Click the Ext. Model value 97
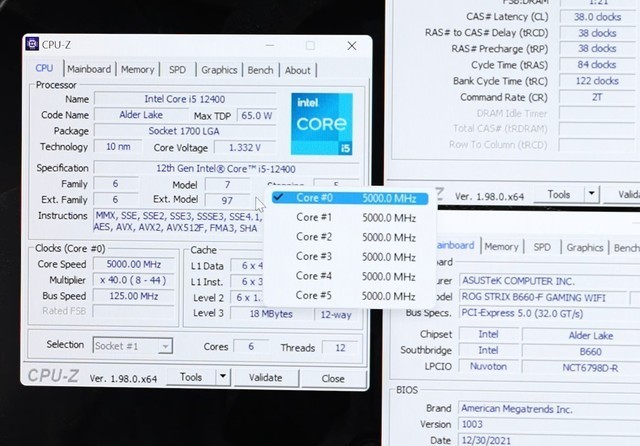Image resolution: width=640 pixels, height=446 pixels. [x=227, y=200]
